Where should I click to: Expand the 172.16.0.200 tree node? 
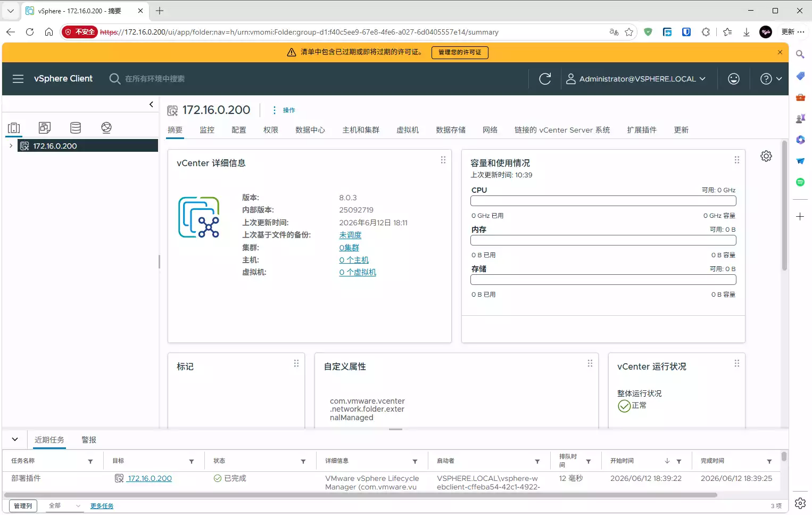pos(11,145)
